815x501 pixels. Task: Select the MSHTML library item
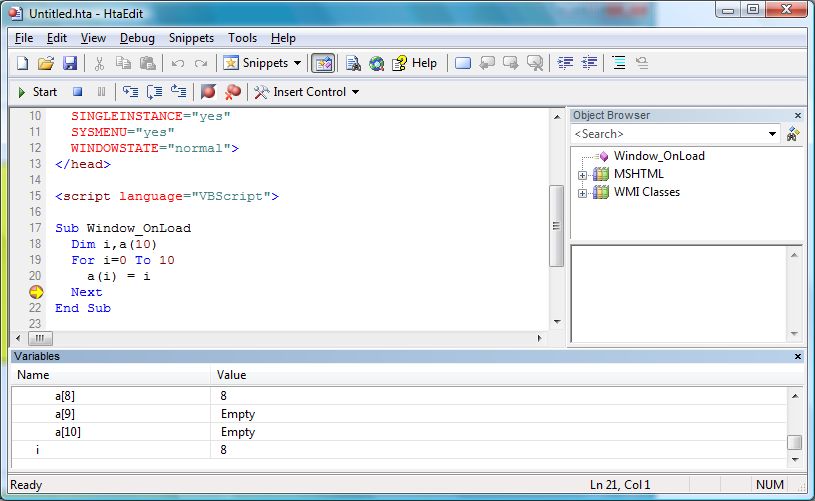pos(639,174)
